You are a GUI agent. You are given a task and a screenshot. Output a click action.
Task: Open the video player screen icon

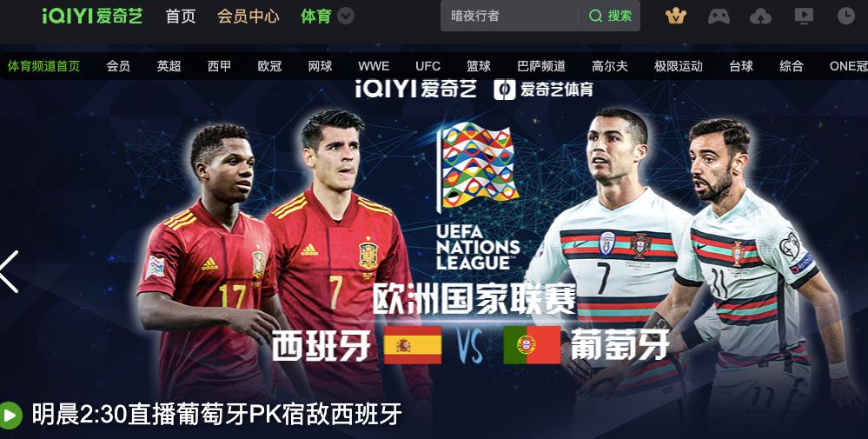pos(804,16)
